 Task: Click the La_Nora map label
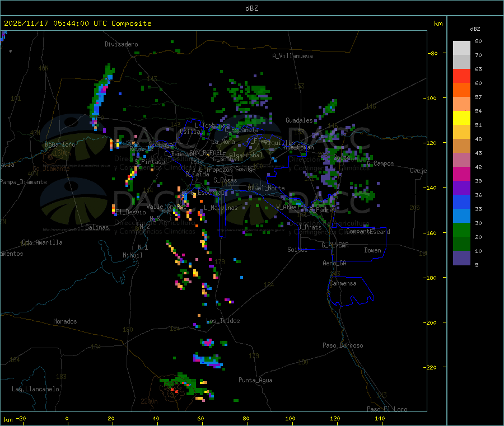(x=223, y=142)
